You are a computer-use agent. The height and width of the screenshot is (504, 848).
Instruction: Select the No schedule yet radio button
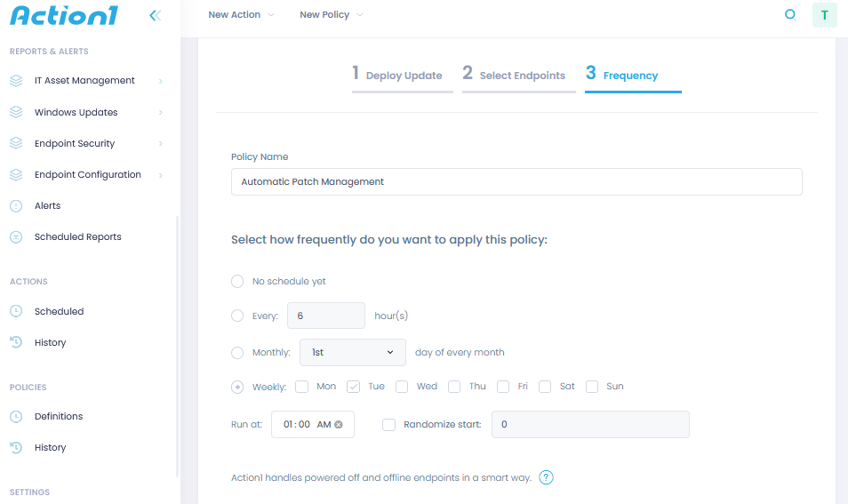pos(237,281)
